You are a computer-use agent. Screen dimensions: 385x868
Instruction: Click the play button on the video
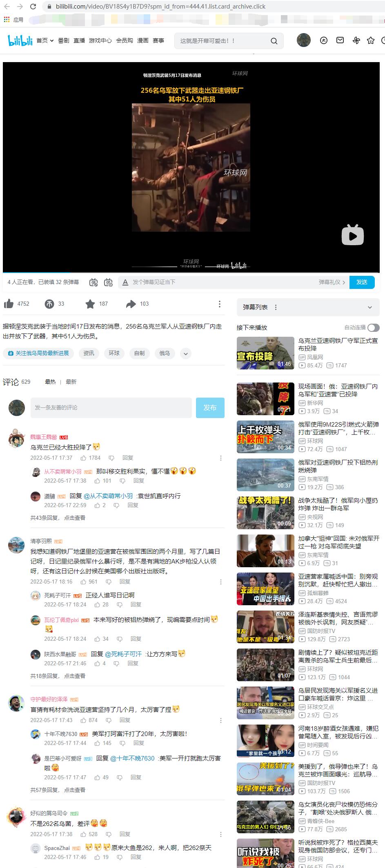click(x=352, y=235)
